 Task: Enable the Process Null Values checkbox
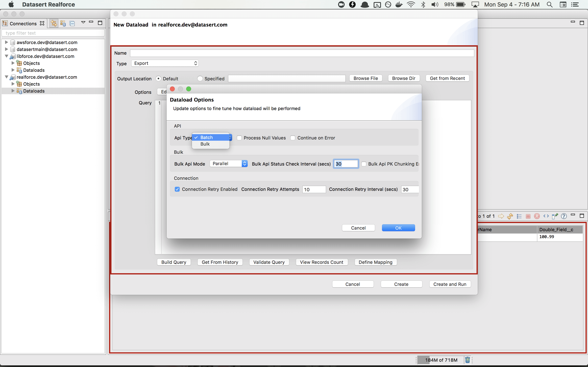tap(239, 138)
